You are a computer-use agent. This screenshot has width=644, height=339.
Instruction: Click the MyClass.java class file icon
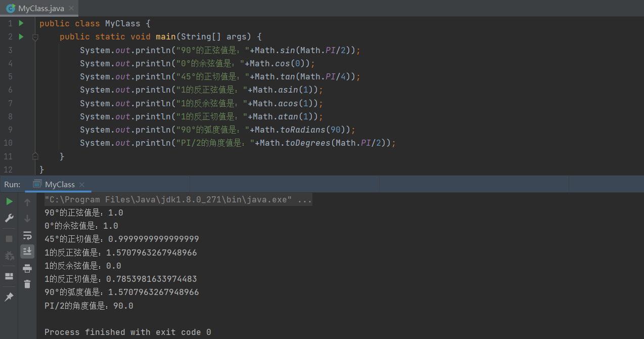tap(10, 8)
